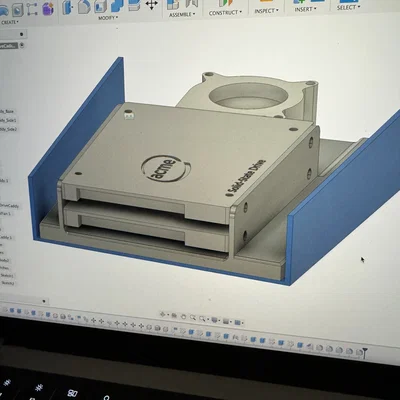Toggle the activate-component radio beside top component

click(22, 45)
